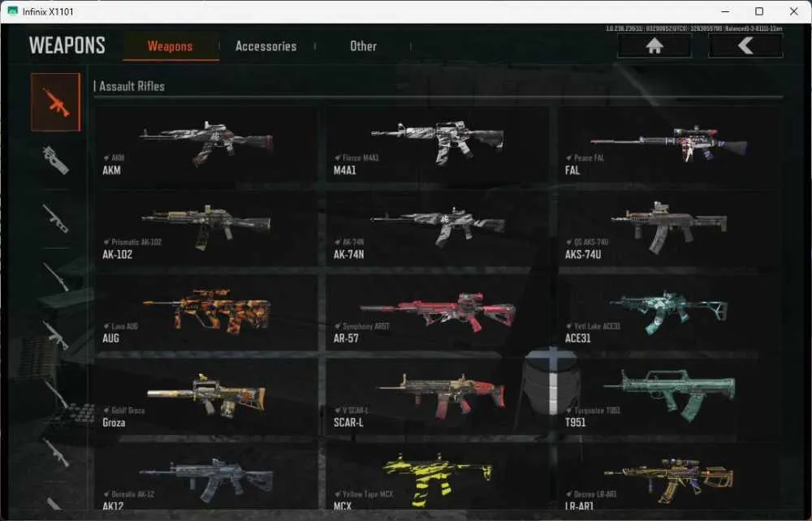Click the "Assault Rifles" section heading

(132, 86)
